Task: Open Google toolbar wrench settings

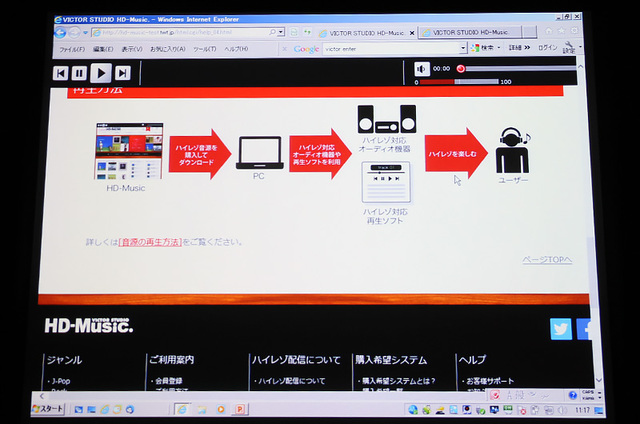Action: click(x=569, y=48)
